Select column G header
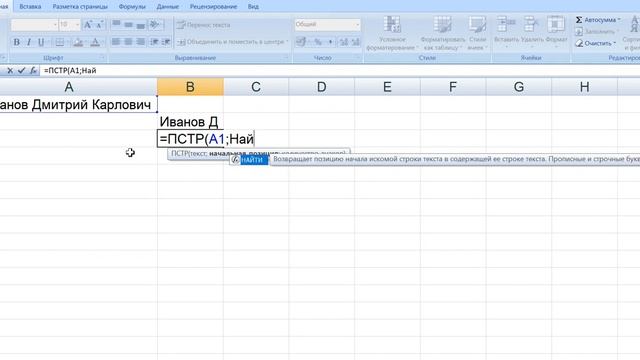This screenshot has width=640, height=360. pyautogui.click(x=519, y=87)
